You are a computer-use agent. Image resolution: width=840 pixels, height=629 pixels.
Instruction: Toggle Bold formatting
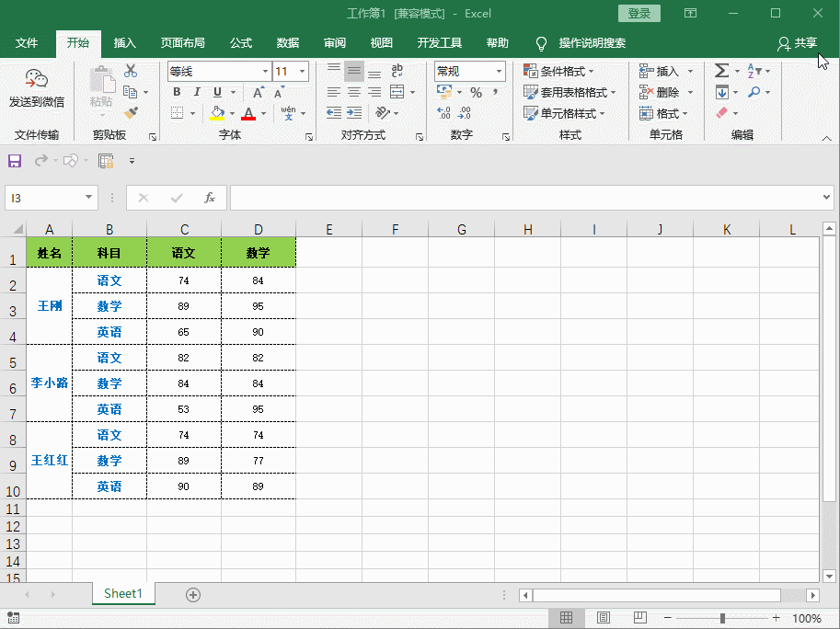pyautogui.click(x=177, y=92)
